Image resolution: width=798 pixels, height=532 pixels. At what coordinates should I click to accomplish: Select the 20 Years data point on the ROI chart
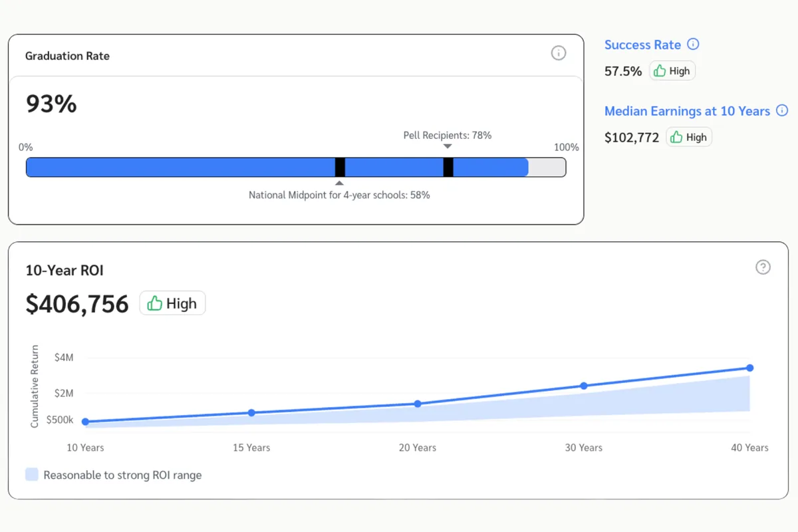(418, 404)
